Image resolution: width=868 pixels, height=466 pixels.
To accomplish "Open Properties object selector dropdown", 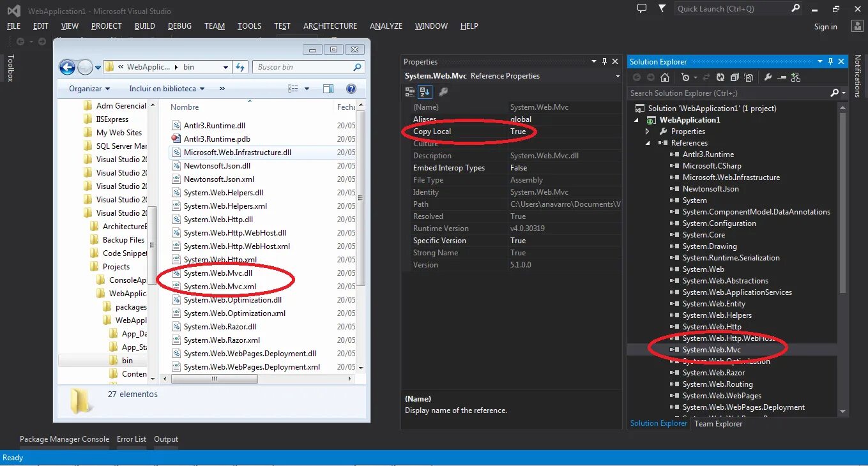I will coord(618,76).
